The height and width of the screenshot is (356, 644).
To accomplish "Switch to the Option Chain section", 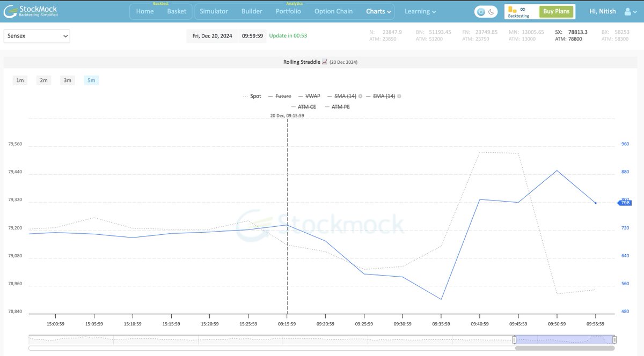I will click(333, 11).
